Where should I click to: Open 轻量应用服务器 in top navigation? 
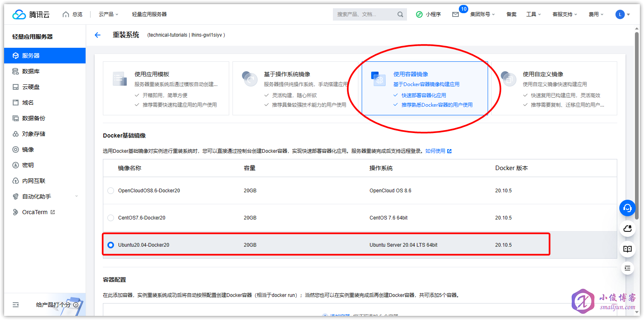[149, 14]
